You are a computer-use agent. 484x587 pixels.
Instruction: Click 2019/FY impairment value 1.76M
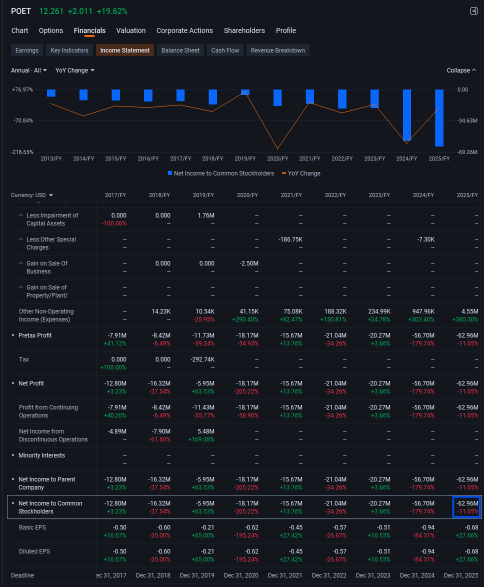(x=206, y=215)
